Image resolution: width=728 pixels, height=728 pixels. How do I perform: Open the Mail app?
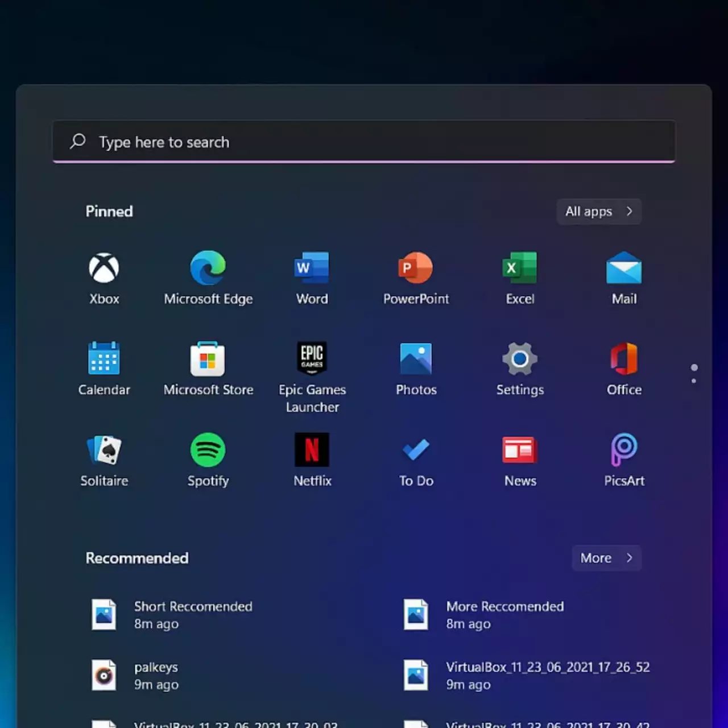(x=624, y=279)
